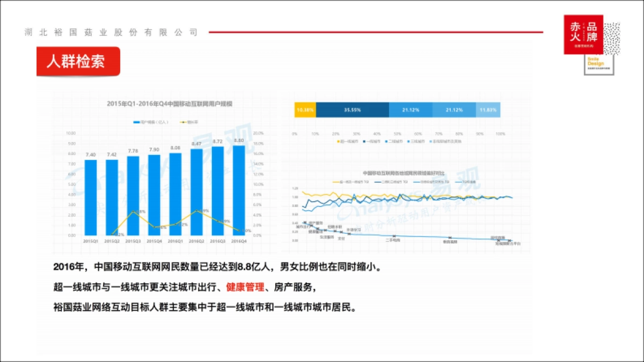Click the 35.55% stacked bar segment

[354, 108]
